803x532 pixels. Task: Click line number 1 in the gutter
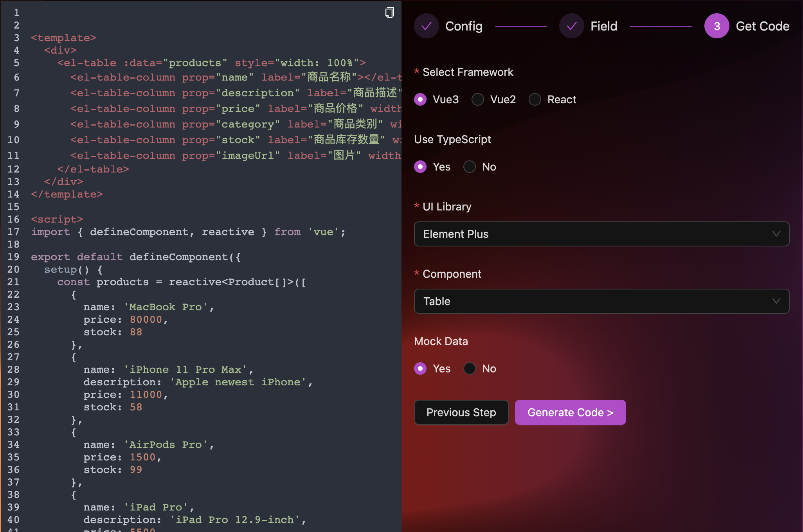(x=16, y=13)
